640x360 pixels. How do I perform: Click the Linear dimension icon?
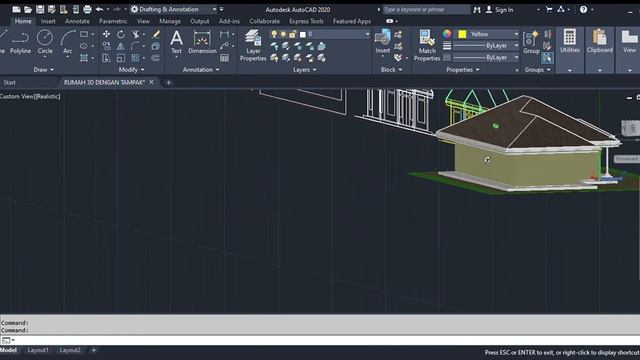coord(224,34)
